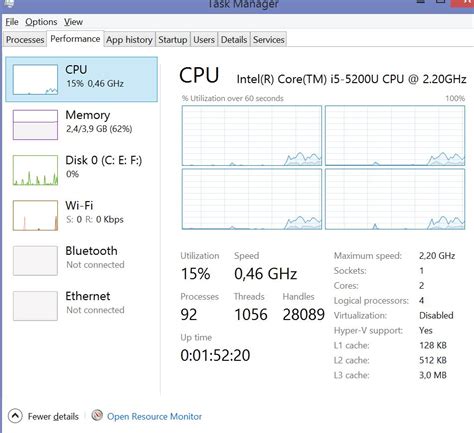Open the Options menu
Screen dimensions: 474x433
coord(41,22)
